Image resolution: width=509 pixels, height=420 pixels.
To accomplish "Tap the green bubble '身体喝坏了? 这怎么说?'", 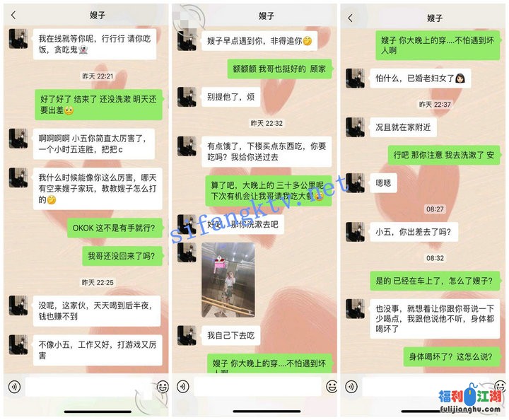I will [451, 356].
